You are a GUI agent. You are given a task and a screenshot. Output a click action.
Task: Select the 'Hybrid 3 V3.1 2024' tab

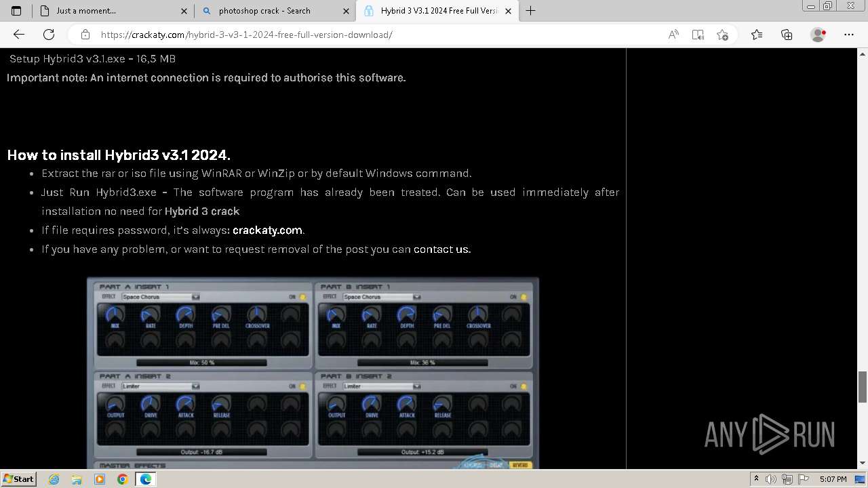[x=437, y=11]
